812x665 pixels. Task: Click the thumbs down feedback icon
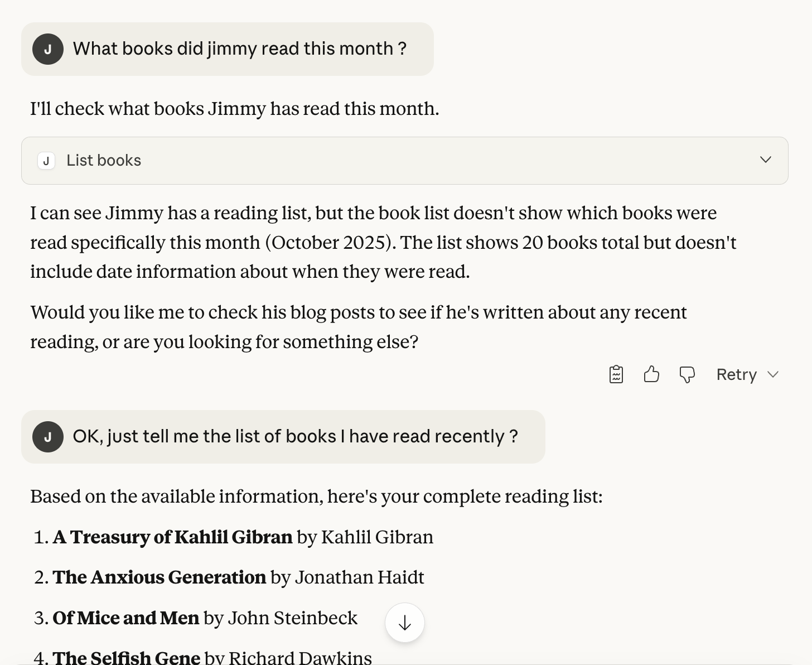point(687,374)
